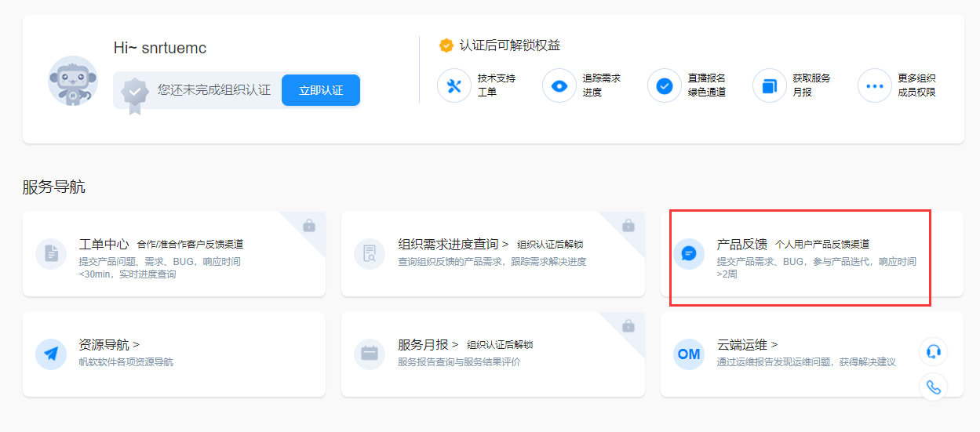
Task: Click the OM 云端运维 icon
Action: [689, 354]
